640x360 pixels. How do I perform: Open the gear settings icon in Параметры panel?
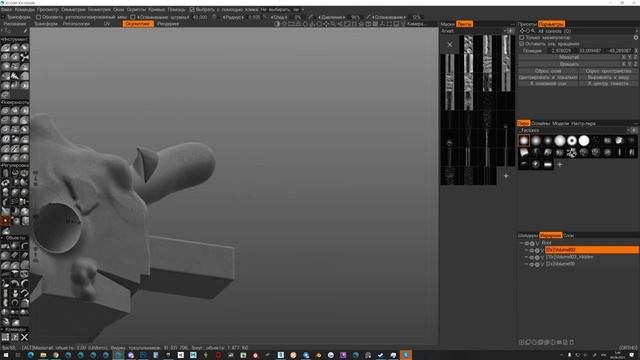pyautogui.click(x=636, y=38)
